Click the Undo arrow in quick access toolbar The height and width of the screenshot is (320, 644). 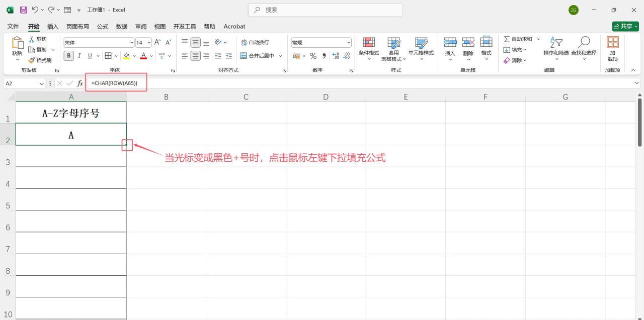click(36, 10)
